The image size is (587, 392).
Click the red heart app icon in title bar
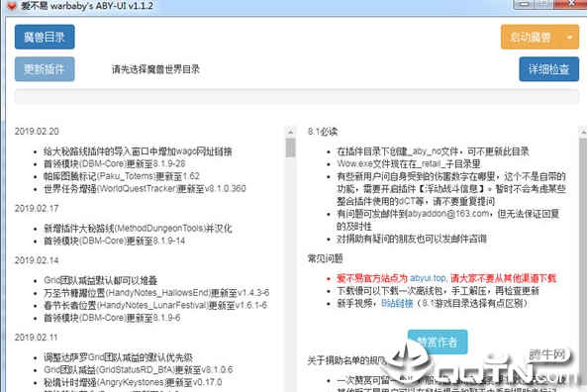tap(12, 5)
